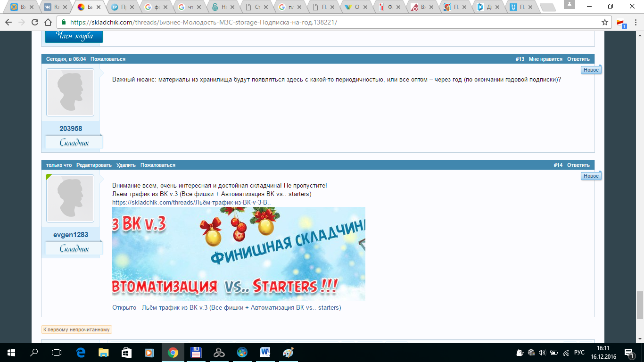Viewport: 644px width, 362px height.
Task: Open File Explorer from the taskbar
Action: click(x=103, y=352)
